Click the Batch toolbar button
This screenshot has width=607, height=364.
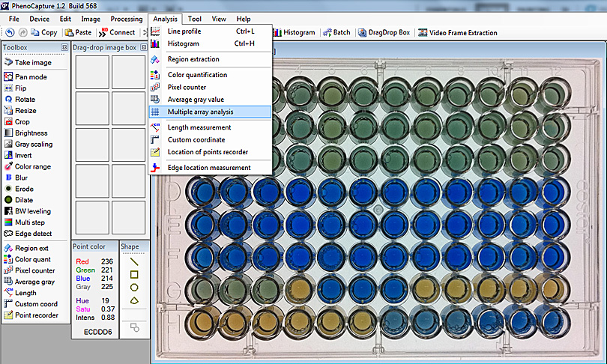(336, 33)
